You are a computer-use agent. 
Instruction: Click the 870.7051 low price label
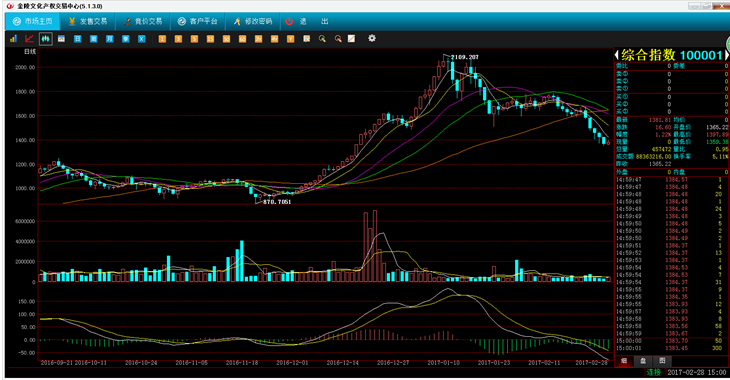(x=277, y=202)
